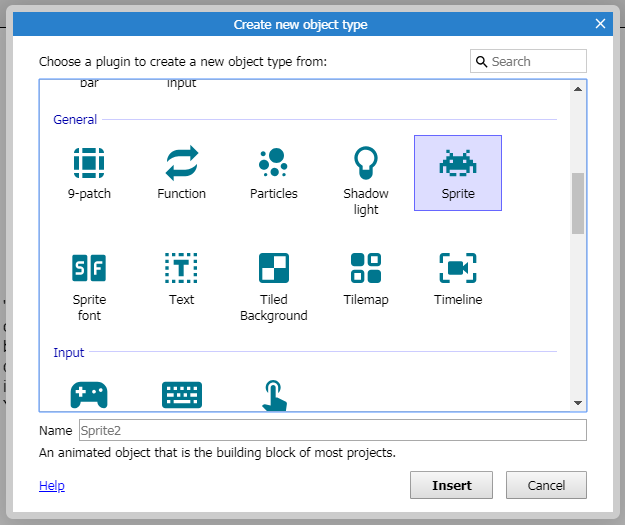The height and width of the screenshot is (525, 625).
Task: Open the Help link
Action: click(51, 486)
